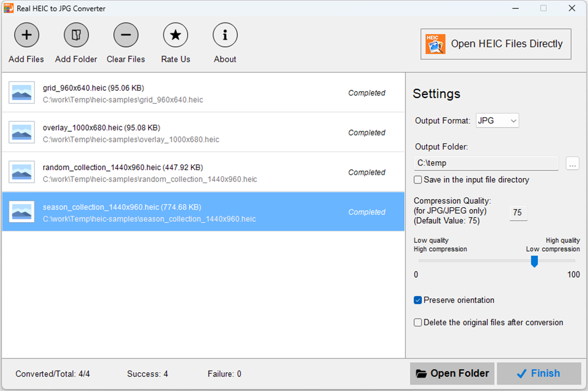Select the Add Folder icon
The height and width of the screenshot is (391, 588).
76,35
